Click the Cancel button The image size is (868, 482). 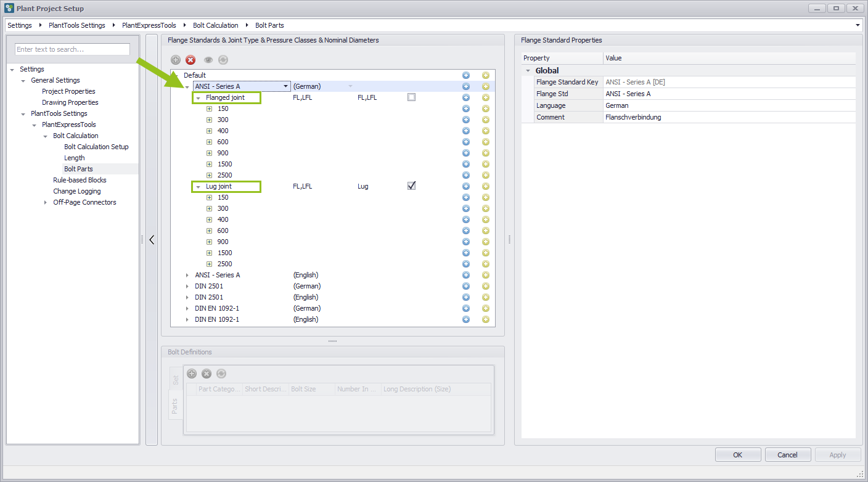click(788, 455)
